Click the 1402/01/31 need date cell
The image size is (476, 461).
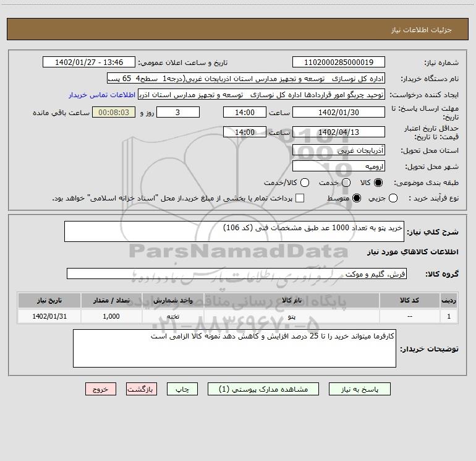49,316
